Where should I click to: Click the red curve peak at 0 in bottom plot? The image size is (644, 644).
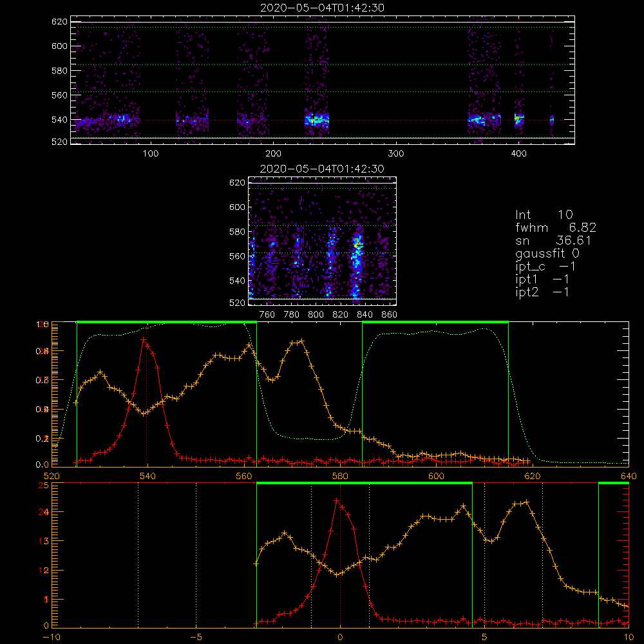pos(337,500)
